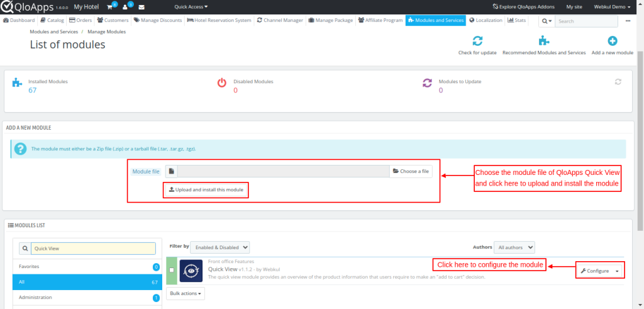This screenshot has width=644, height=309.
Task: Open Hotel Reservation System menu
Action: tap(219, 20)
